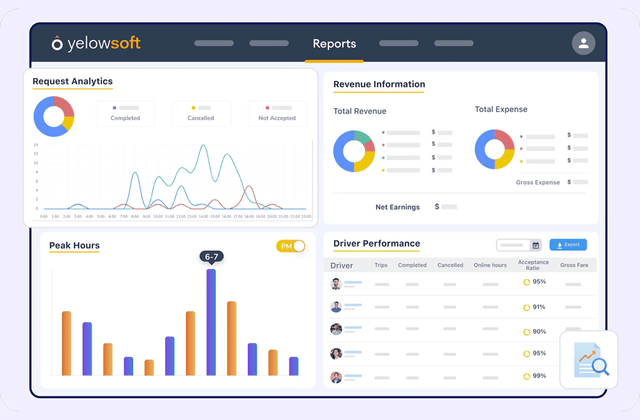Viewport: 640px width, 420px height.
Task: Toggle the PM switch in Peak Hours
Action: (x=291, y=246)
